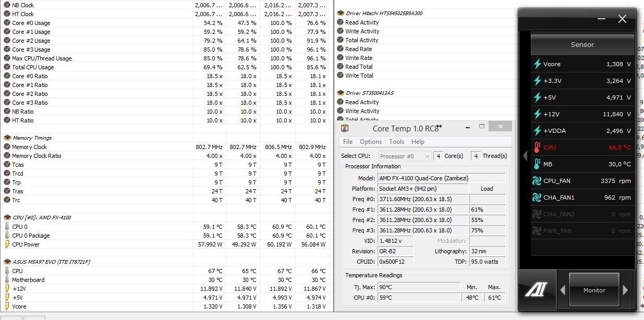Click the CPUID 0x600F12 field
The height and width of the screenshot is (320, 644).
[396, 262]
